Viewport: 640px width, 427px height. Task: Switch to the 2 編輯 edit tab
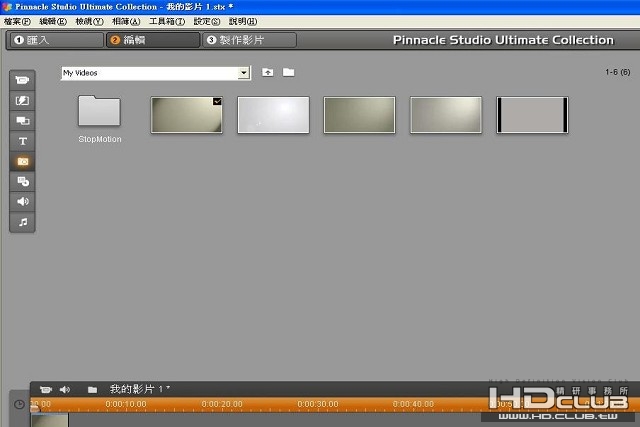click(153, 40)
